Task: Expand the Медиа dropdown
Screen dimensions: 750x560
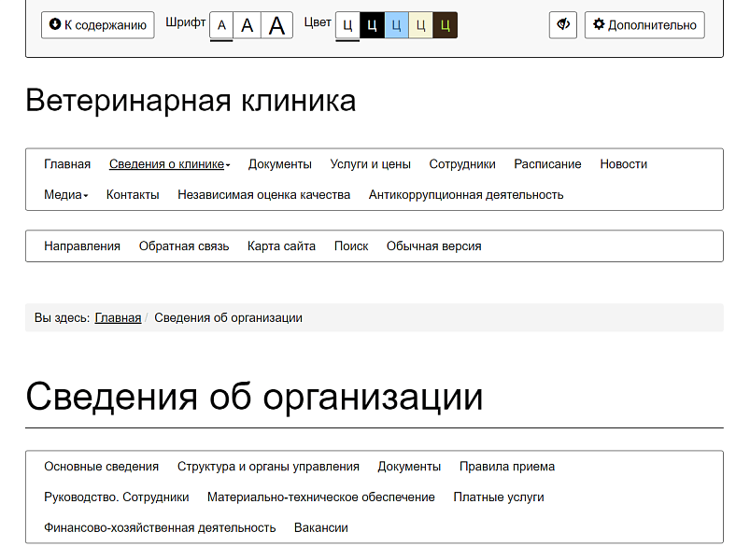Action: tap(64, 194)
